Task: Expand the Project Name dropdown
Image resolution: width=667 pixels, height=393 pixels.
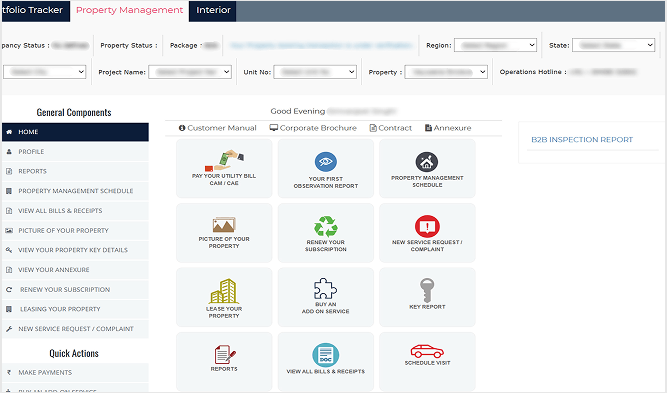Action: pyautogui.click(x=190, y=72)
